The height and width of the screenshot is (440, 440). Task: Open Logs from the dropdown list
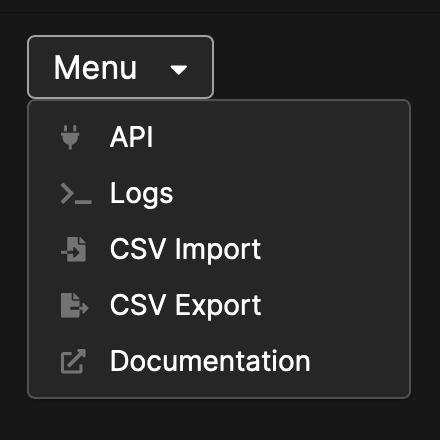[219, 193]
